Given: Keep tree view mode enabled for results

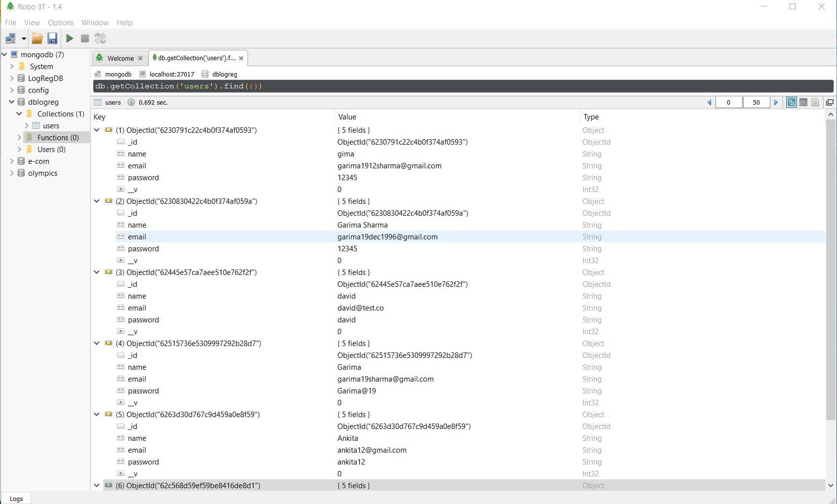Looking at the screenshot, I should tap(791, 102).
